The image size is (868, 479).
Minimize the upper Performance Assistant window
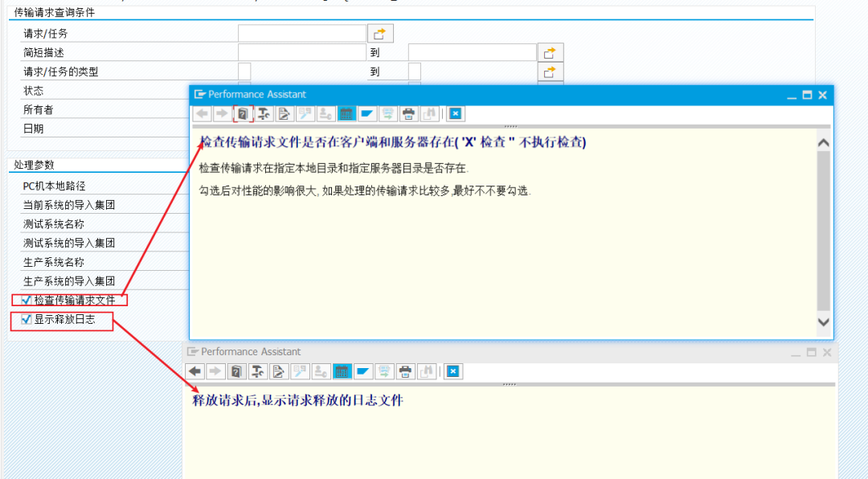pos(792,96)
